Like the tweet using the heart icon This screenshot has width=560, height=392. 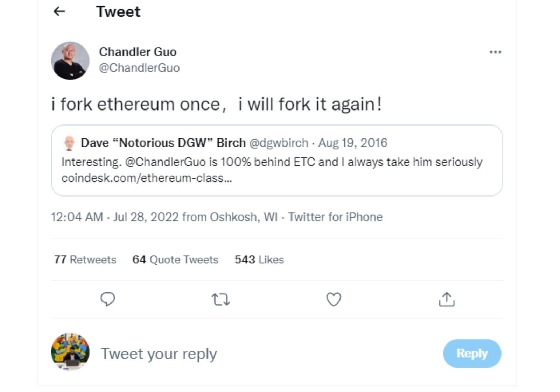tap(334, 299)
